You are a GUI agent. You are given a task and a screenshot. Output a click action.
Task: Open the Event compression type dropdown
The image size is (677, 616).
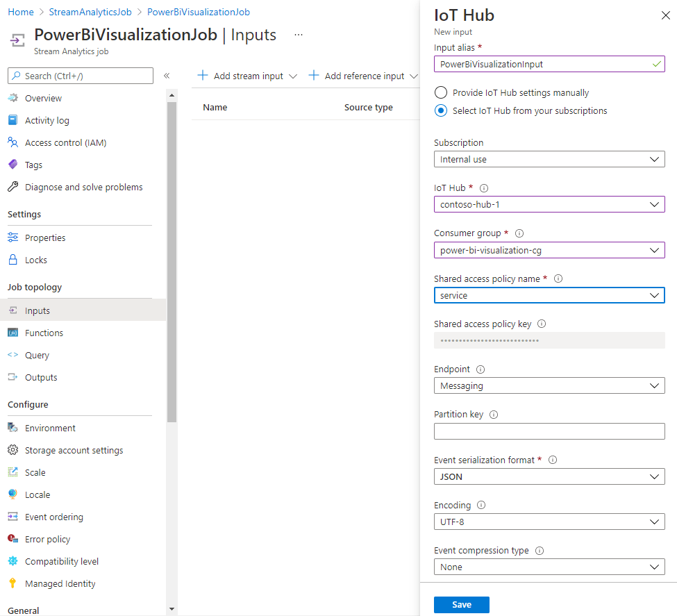coord(549,567)
